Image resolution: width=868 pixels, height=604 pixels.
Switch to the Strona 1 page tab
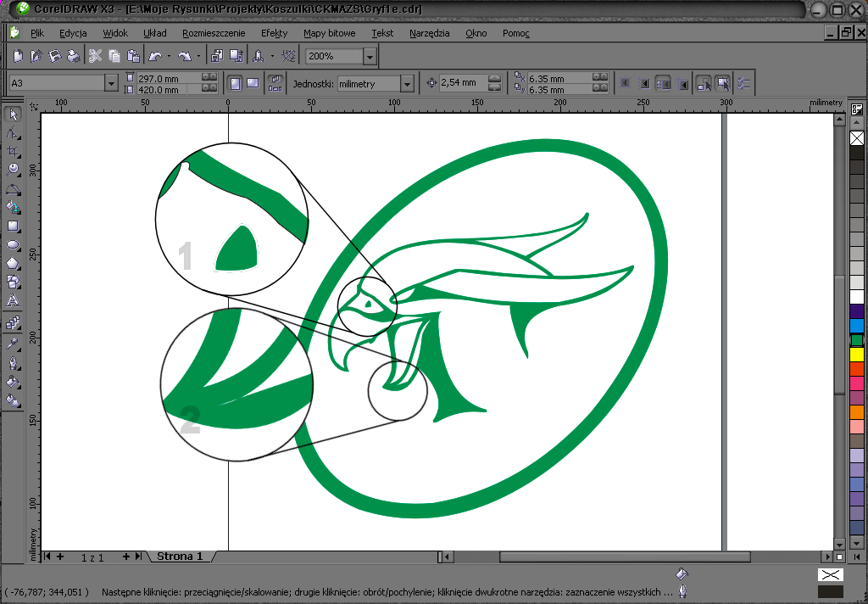(x=180, y=556)
